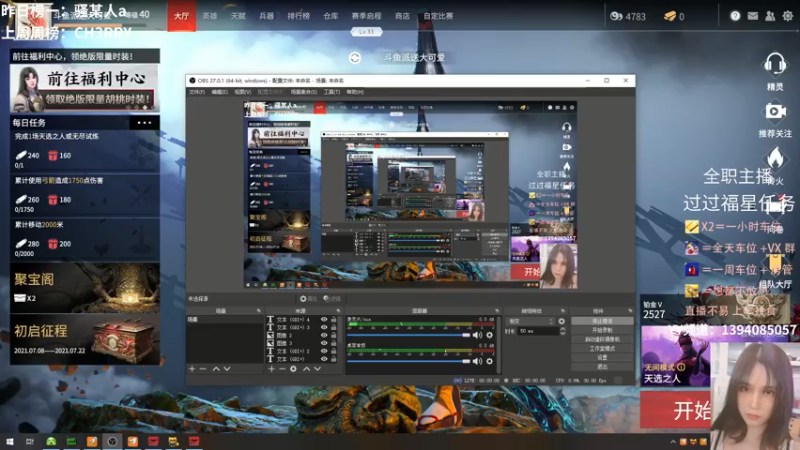Open the 渐变 transition dropdown

(530, 321)
